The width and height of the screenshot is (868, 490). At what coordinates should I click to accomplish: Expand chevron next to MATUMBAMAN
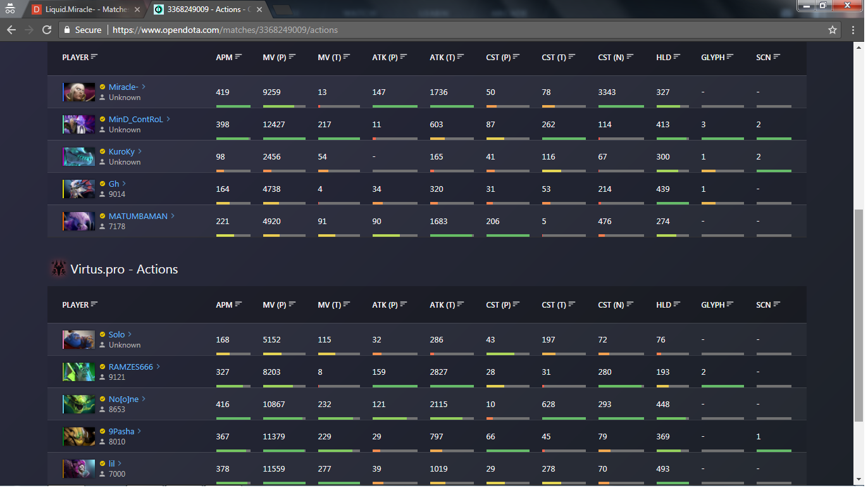click(x=173, y=216)
